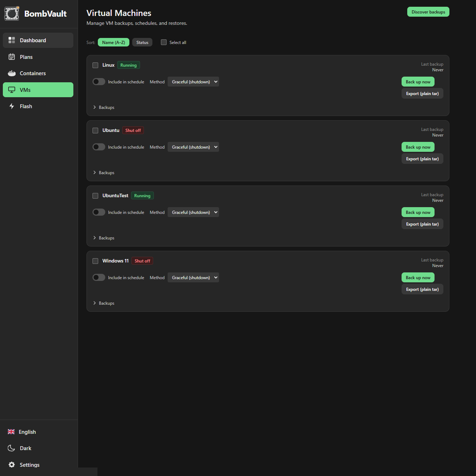
Task: Open Method dropdown for UbuntuTest
Action: pos(193,212)
